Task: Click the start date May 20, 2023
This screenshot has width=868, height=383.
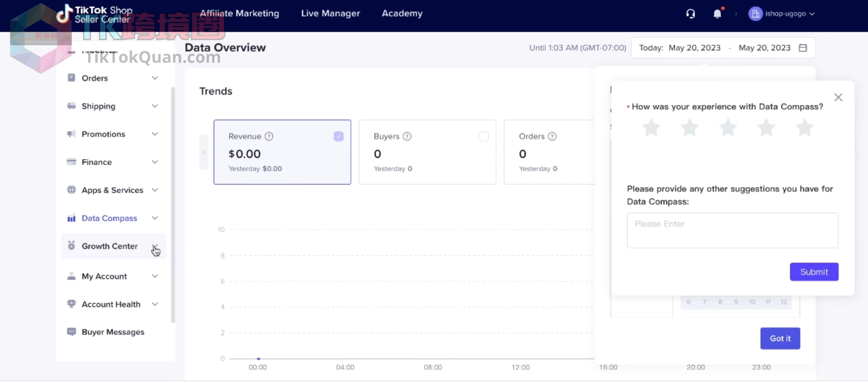Action: pyautogui.click(x=695, y=47)
